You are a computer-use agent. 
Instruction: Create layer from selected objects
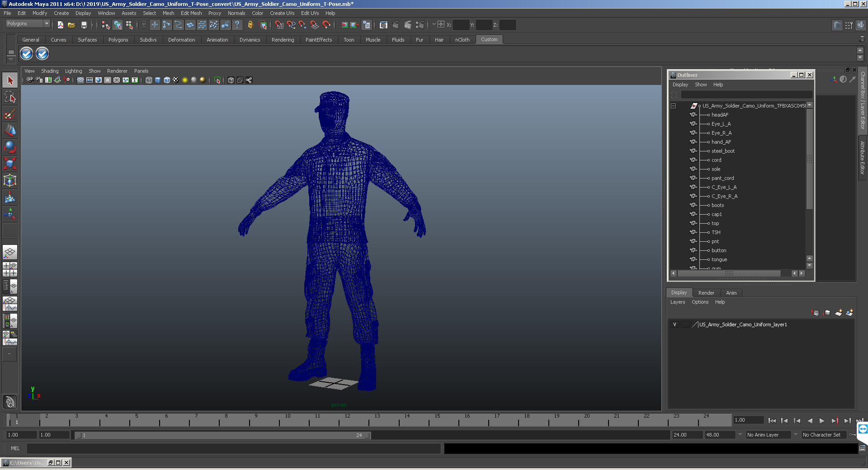tap(849, 312)
